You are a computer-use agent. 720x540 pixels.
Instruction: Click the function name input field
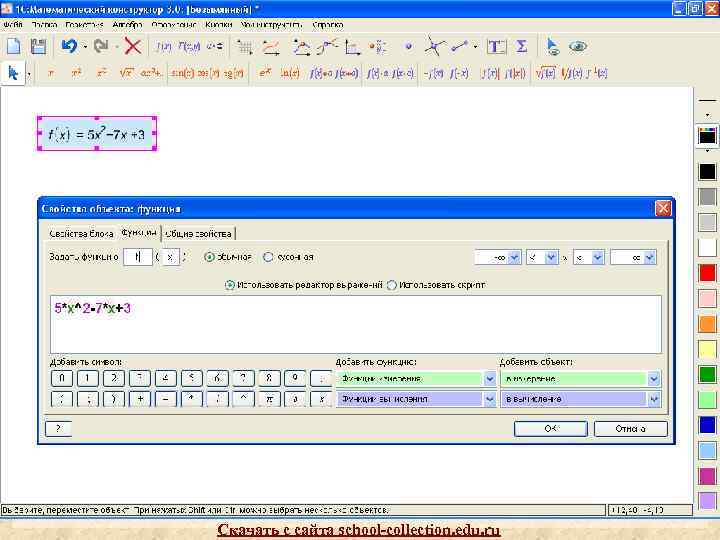pyautogui.click(x=138, y=257)
